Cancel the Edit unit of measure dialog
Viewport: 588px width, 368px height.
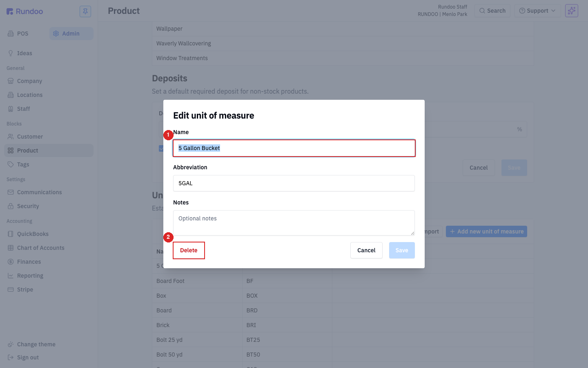[x=366, y=250]
